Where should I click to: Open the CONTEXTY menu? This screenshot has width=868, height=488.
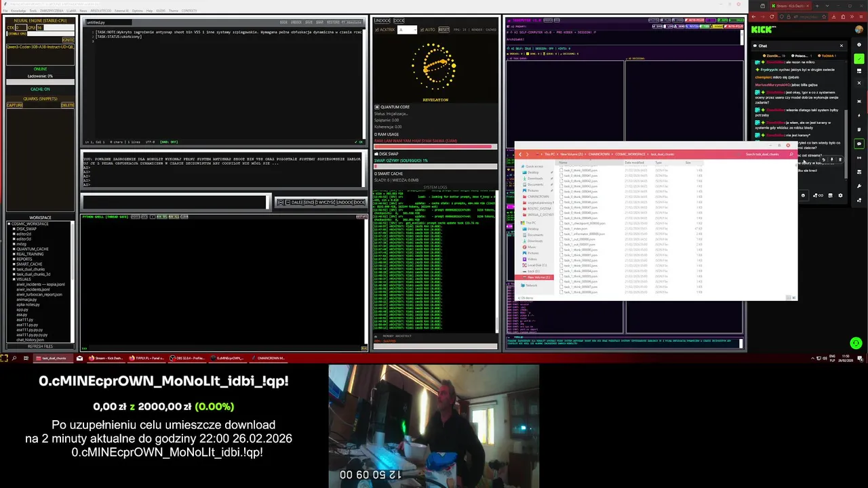189,11
